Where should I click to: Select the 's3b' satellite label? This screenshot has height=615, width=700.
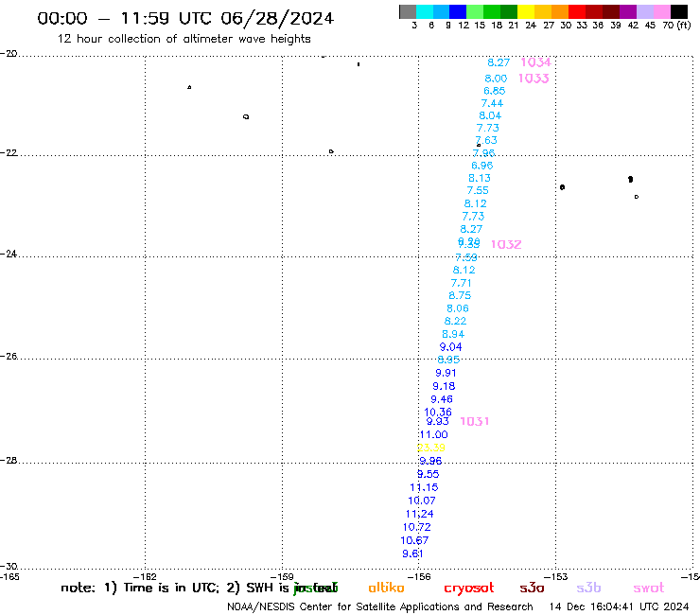[x=588, y=588]
